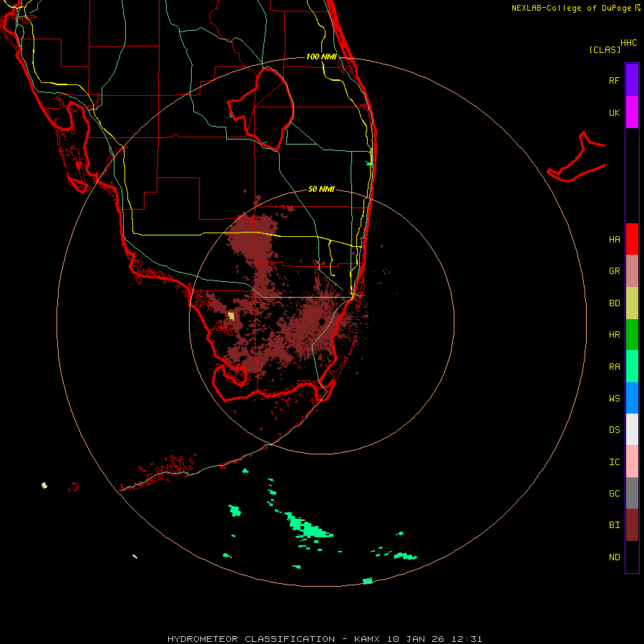This screenshot has height=644, width=644.
Task: Click the WS blue legend swatch
Action: [x=632, y=398]
